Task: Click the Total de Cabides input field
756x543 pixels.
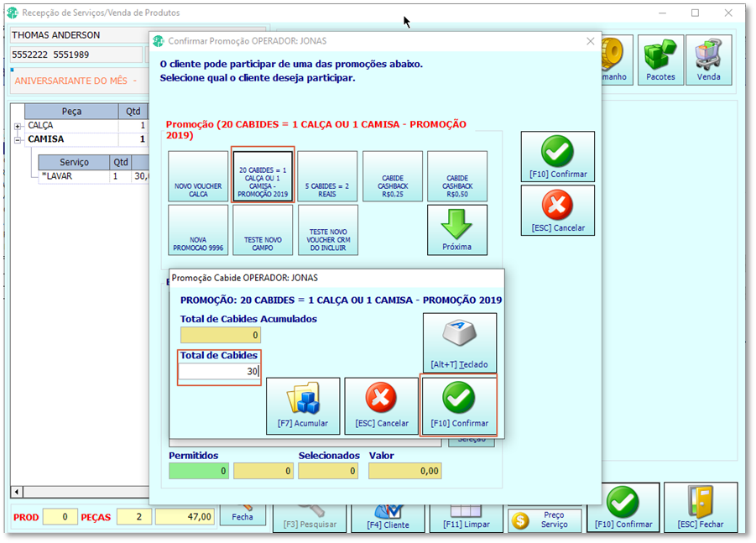Action: click(x=219, y=371)
